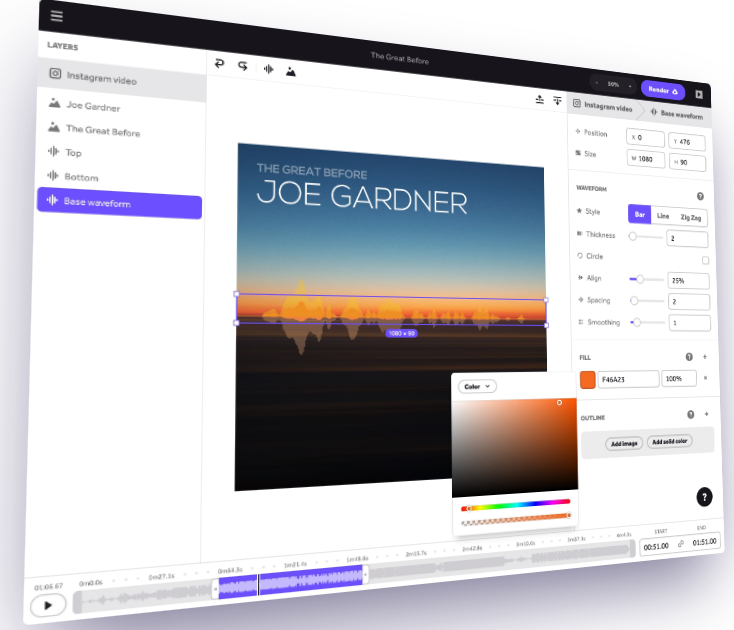Select the Top waveform layer

coord(74,153)
